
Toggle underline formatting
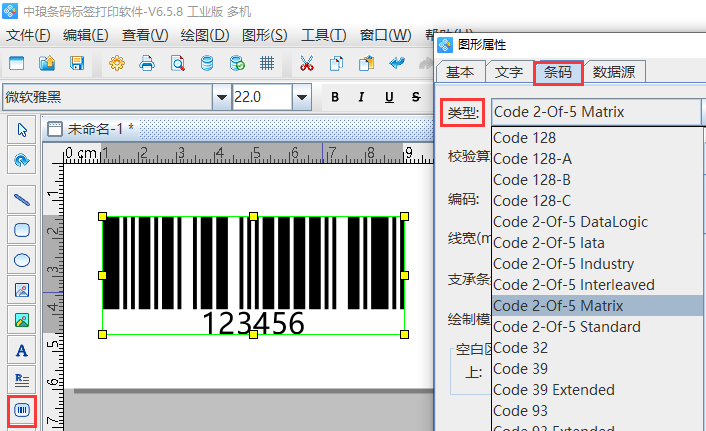(387, 97)
